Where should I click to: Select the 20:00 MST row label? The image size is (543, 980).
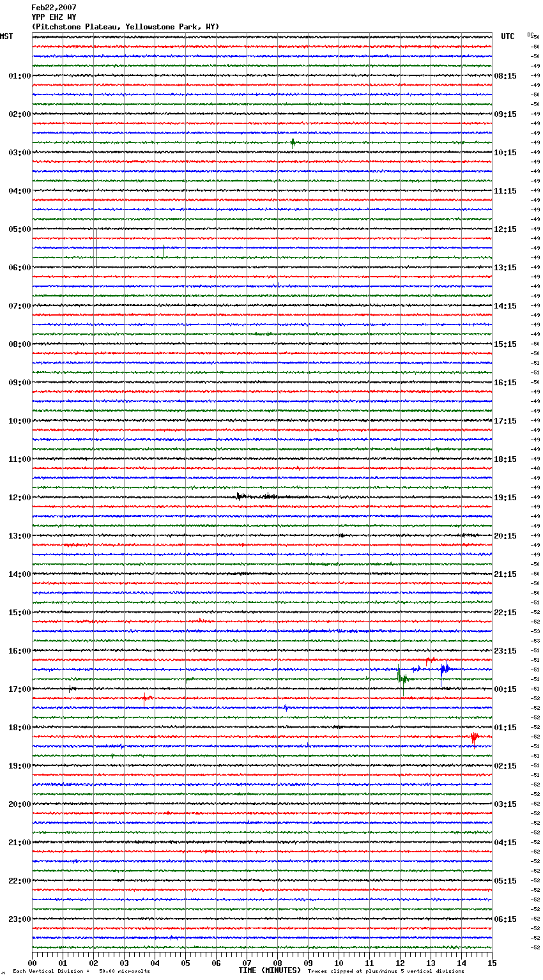[19, 804]
